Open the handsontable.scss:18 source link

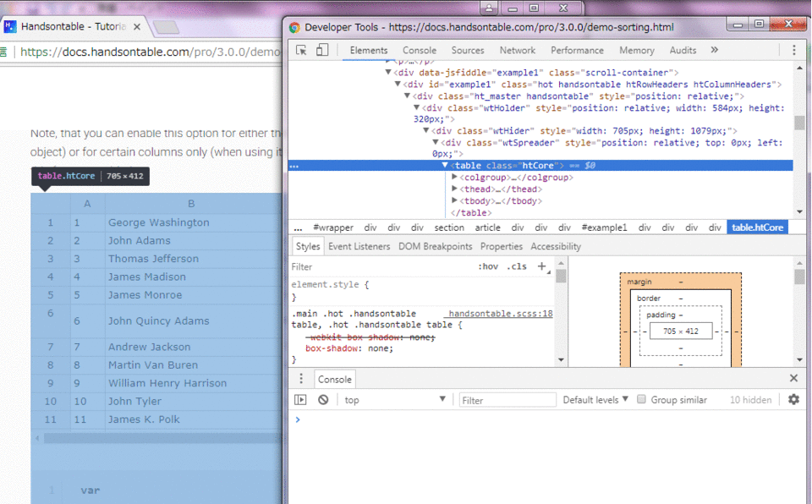pos(499,314)
